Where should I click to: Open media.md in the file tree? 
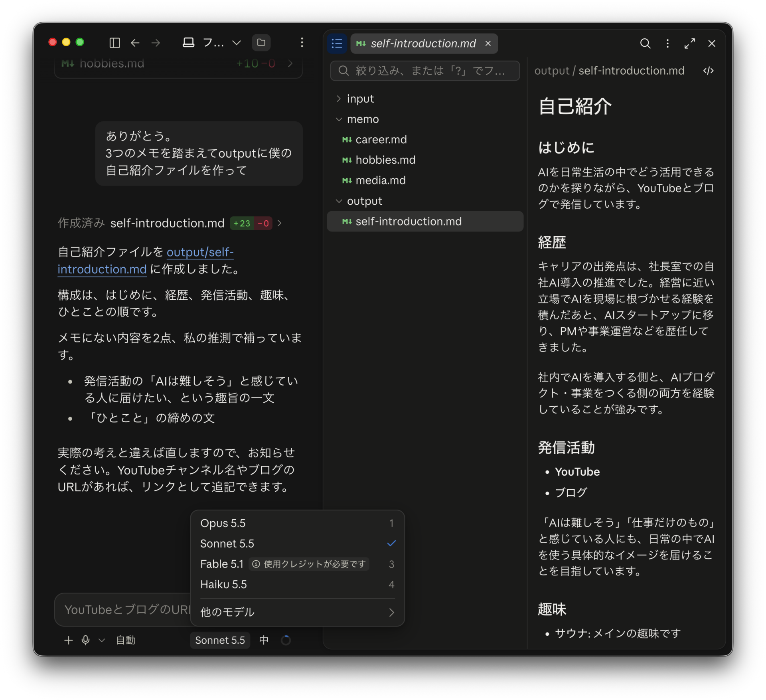click(425, 180)
